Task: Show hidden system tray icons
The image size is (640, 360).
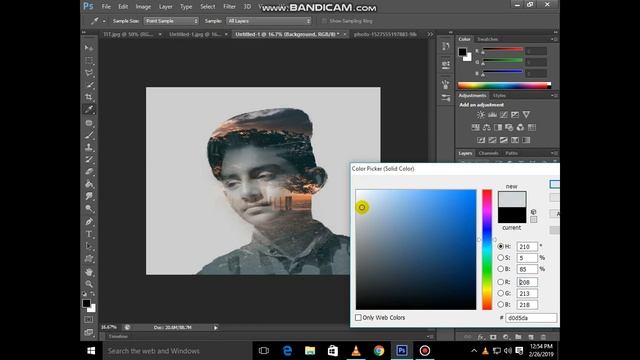Action: [474, 351]
